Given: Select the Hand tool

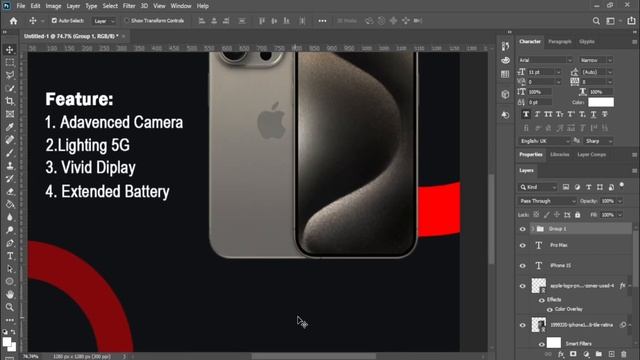Looking at the screenshot, I should click(10, 294).
